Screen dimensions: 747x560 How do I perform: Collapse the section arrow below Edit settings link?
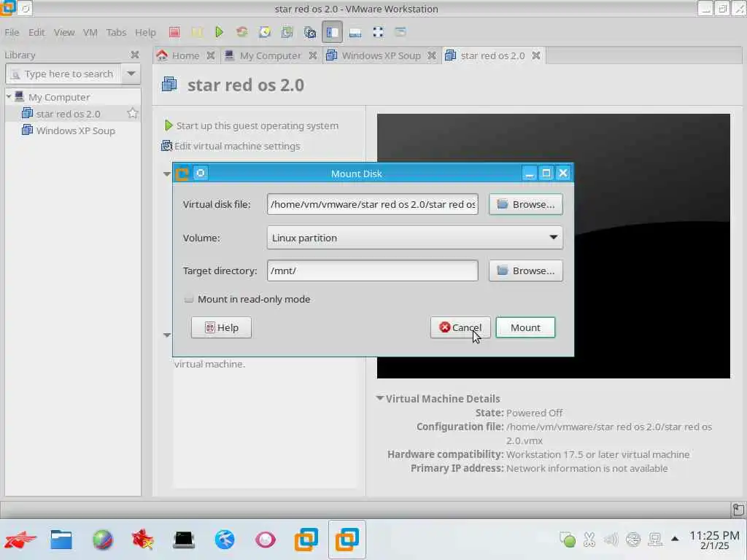point(167,174)
